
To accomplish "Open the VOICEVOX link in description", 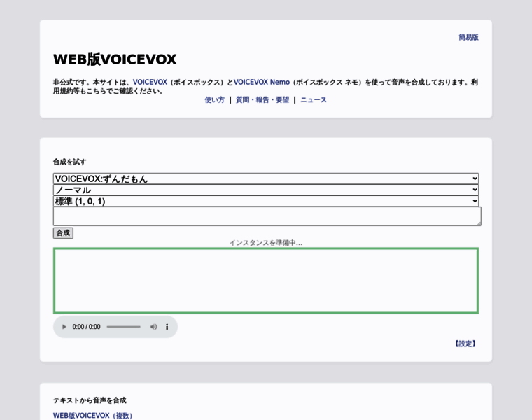I will (x=150, y=82).
